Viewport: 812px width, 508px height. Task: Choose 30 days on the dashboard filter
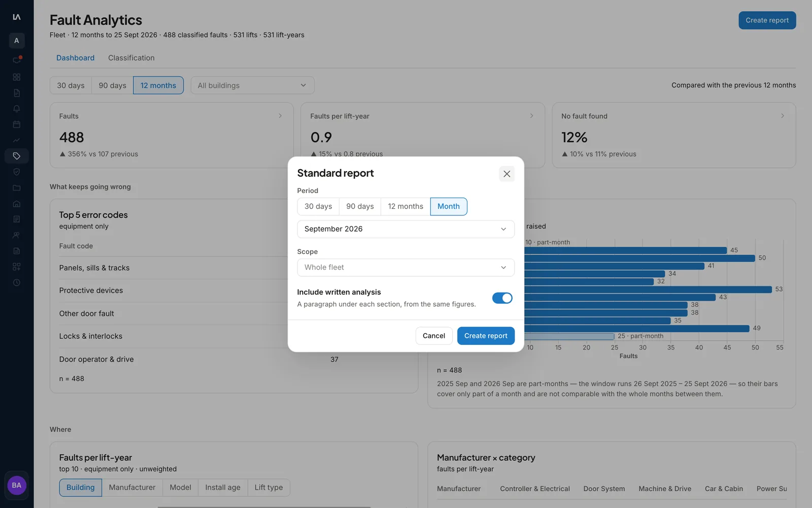pyautogui.click(x=71, y=85)
